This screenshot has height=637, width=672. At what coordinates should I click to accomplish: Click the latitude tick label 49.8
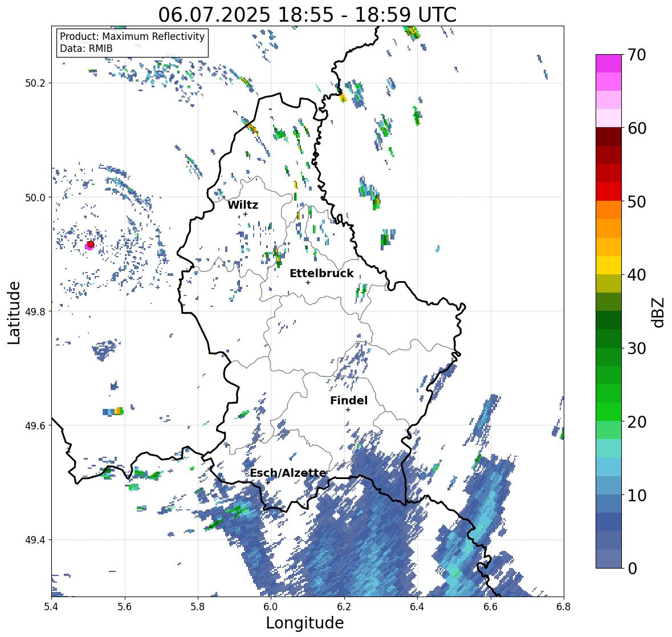point(35,311)
